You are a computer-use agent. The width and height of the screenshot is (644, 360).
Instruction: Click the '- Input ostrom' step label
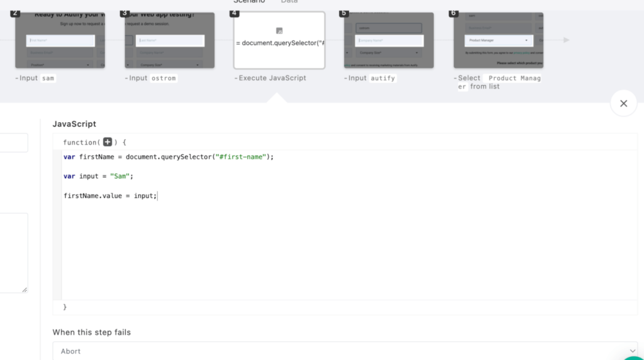pos(151,77)
